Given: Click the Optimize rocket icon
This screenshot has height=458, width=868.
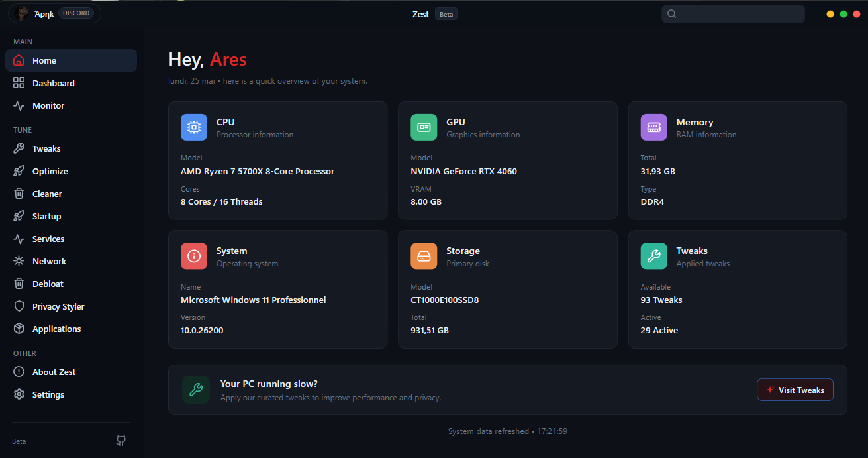Looking at the screenshot, I should (19, 171).
